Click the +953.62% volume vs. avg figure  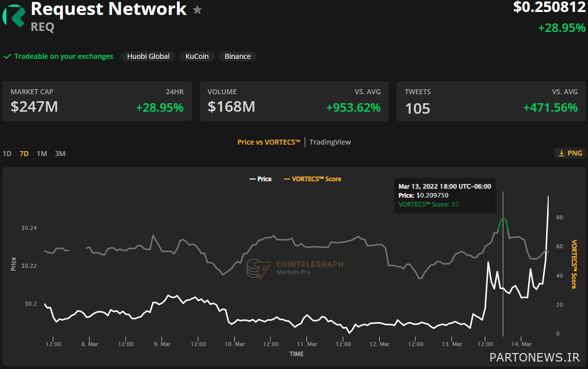point(353,108)
